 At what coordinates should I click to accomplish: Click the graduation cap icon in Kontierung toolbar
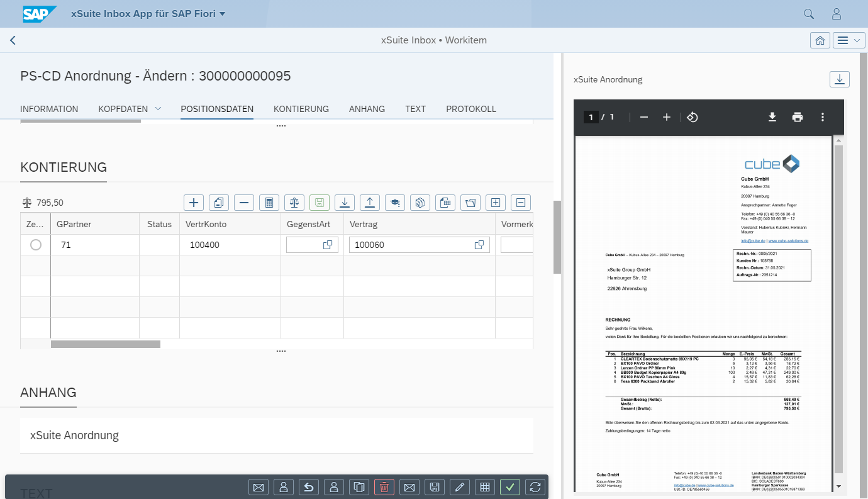coord(395,203)
